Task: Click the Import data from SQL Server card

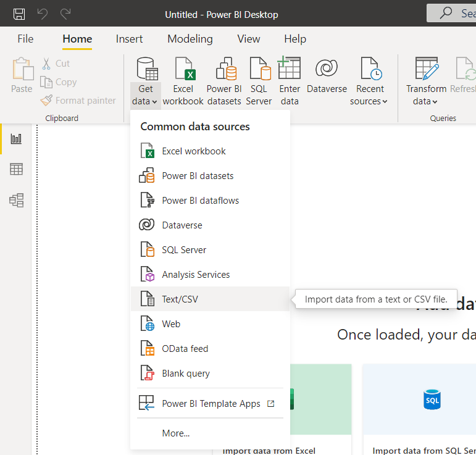Action: coord(420,409)
